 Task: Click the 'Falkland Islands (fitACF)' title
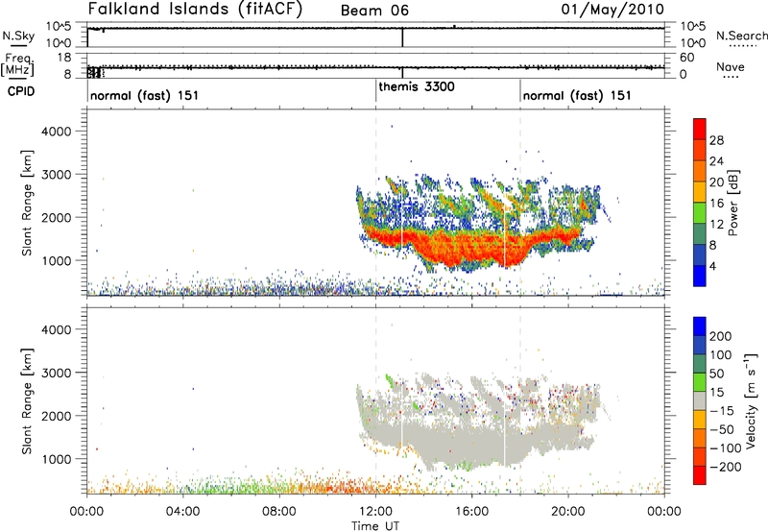coord(195,9)
